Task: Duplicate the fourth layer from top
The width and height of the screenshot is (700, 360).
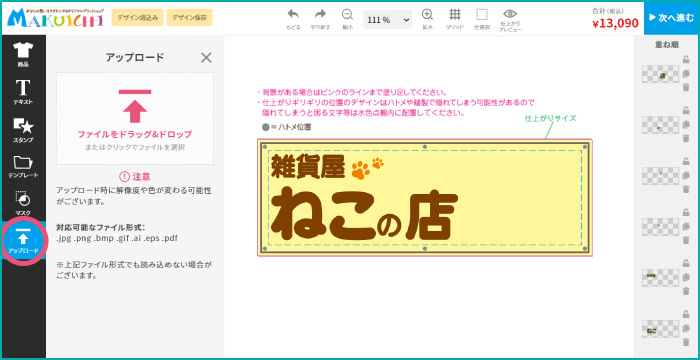Action: 686,226
